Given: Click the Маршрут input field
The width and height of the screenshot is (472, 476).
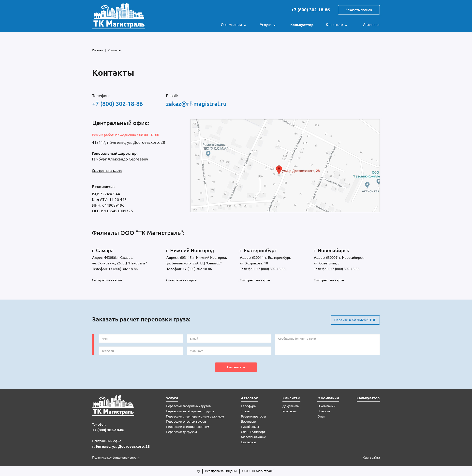Looking at the screenshot, I should pos(229,351).
